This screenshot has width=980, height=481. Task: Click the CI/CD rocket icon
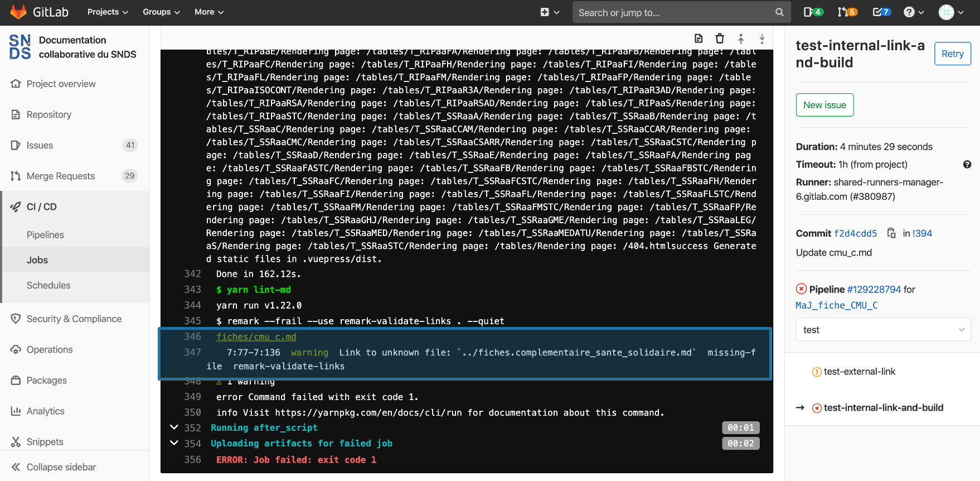(16, 206)
